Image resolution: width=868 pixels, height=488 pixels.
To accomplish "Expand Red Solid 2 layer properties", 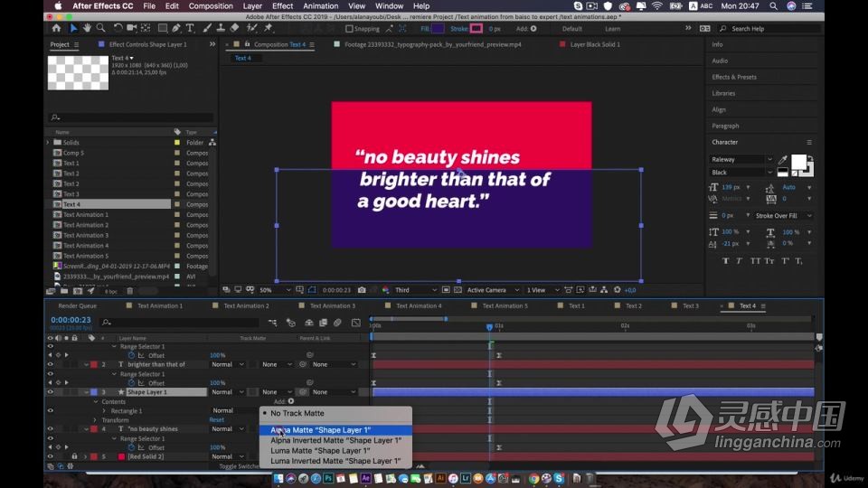I will [86, 457].
